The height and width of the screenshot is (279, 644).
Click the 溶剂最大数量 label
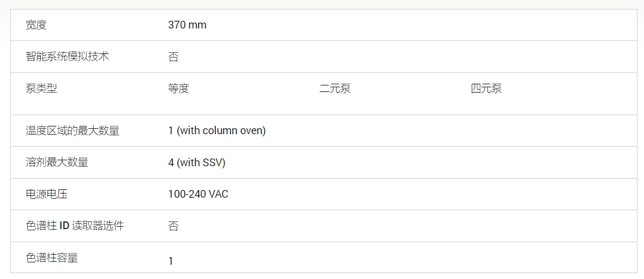pos(57,162)
